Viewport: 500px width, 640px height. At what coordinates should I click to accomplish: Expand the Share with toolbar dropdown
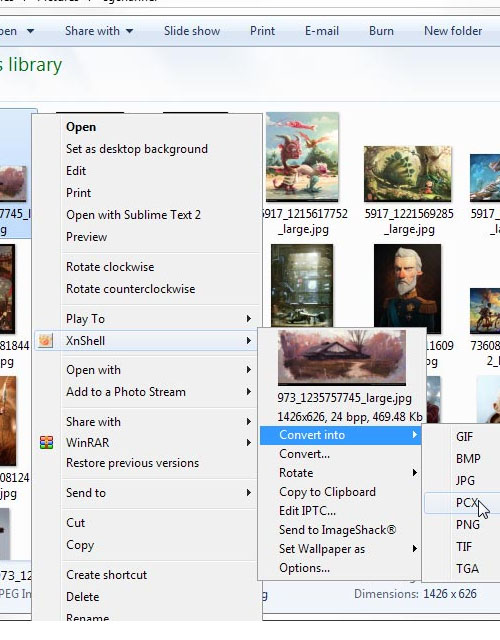(x=99, y=31)
